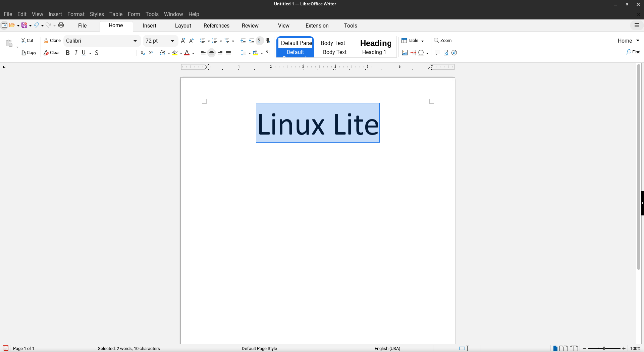The image size is (644, 352).
Task: Click the yellow character highlighting marker icon
Action: [x=175, y=53]
